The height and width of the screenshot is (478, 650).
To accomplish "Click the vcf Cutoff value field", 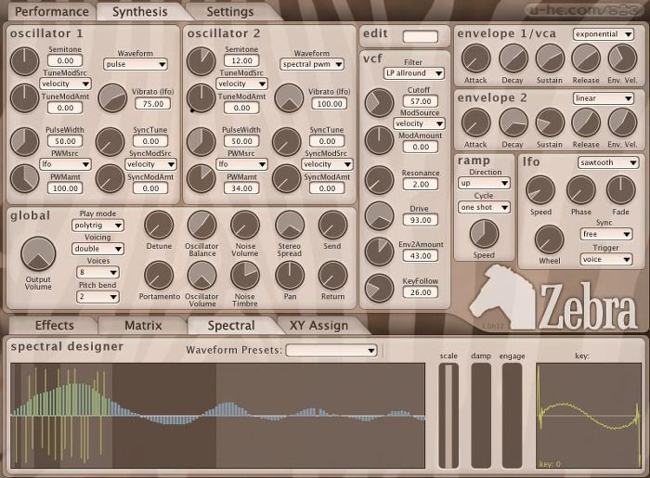I will point(421,101).
